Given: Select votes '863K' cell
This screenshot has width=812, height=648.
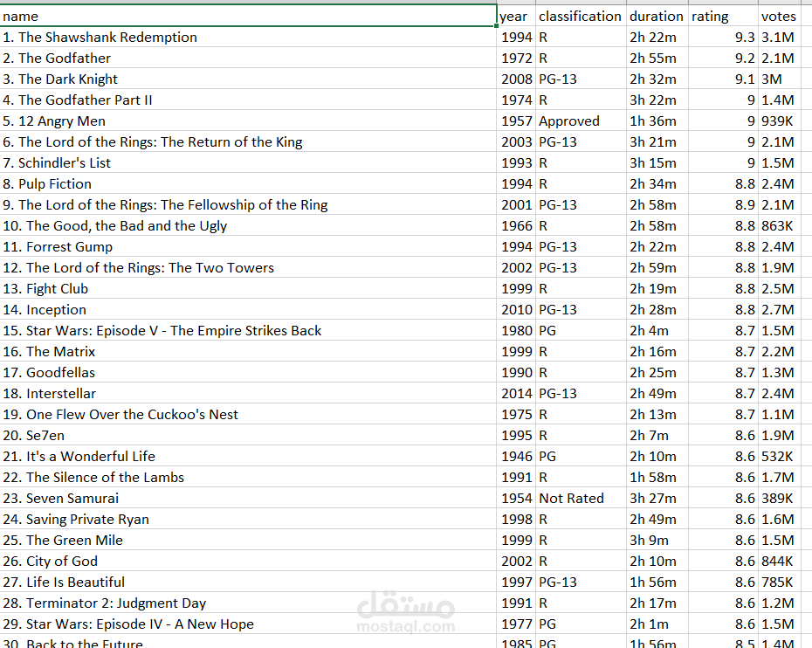Looking at the screenshot, I should pyautogui.click(x=780, y=226).
